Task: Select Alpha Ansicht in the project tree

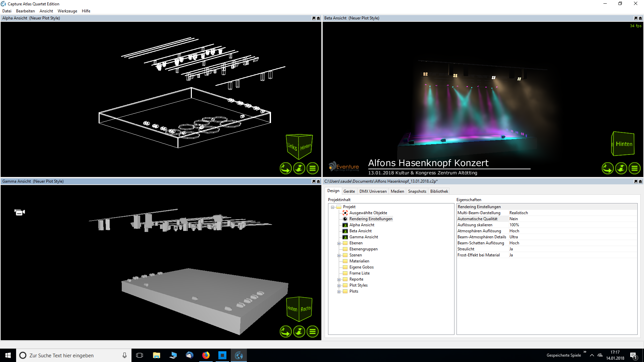Action: pyautogui.click(x=362, y=225)
